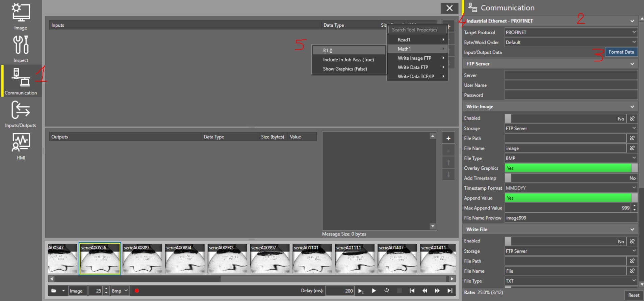This screenshot has width=644, height=301.
Task: Open the HMI section
Action: [21, 146]
